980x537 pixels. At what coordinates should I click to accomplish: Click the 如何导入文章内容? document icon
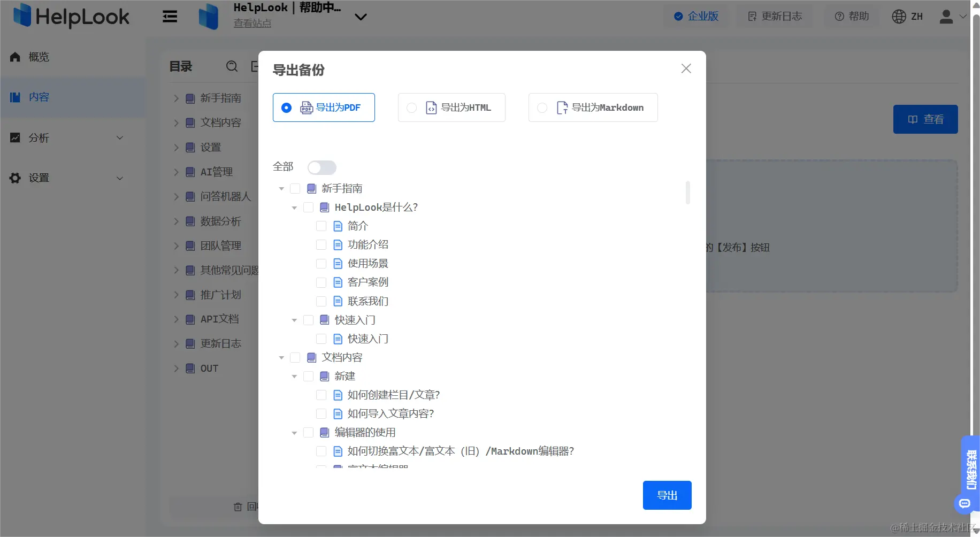point(338,413)
